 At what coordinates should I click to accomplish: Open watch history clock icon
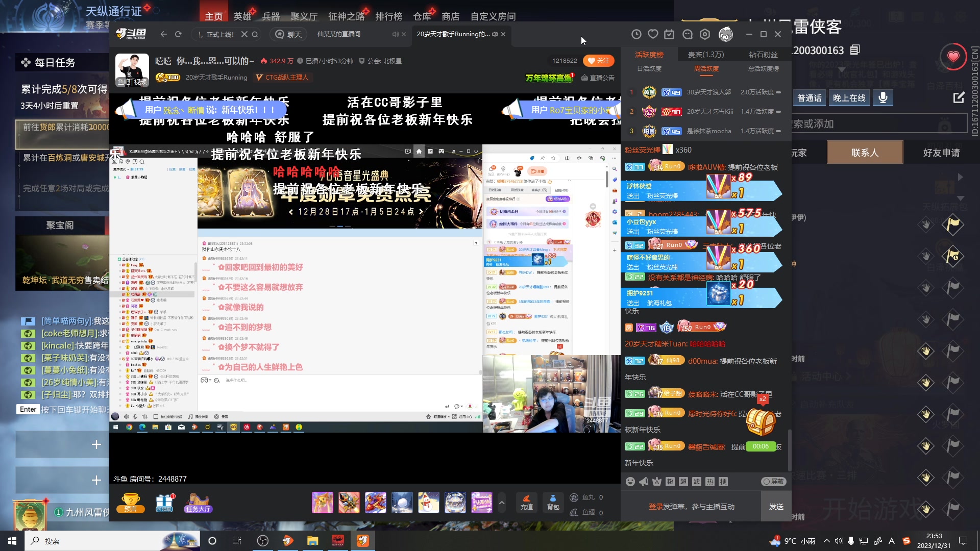click(636, 34)
